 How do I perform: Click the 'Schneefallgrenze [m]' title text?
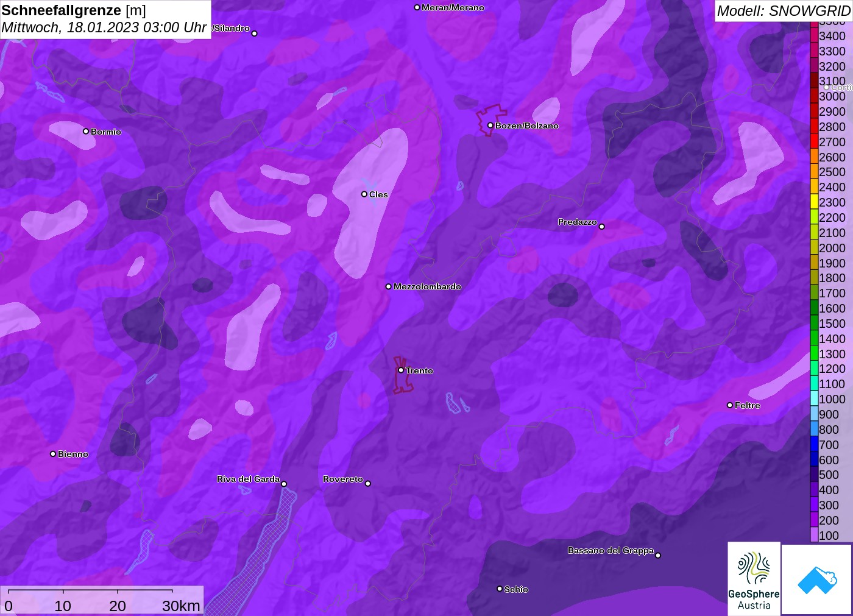tap(74, 10)
